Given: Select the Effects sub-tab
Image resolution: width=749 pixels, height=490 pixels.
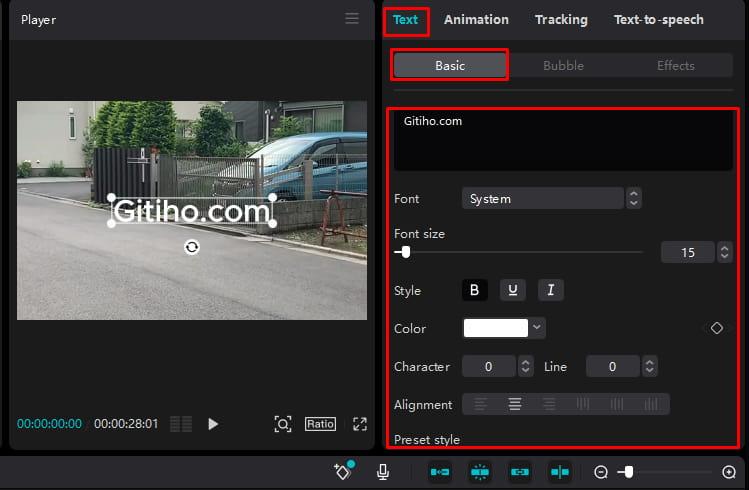Looking at the screenshot, I should click(675, 65).
